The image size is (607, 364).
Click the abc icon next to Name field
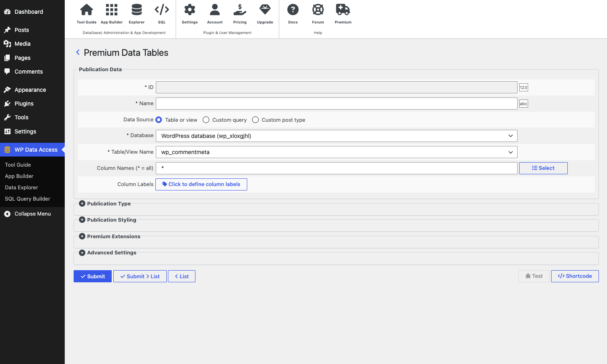coord(523,104)
